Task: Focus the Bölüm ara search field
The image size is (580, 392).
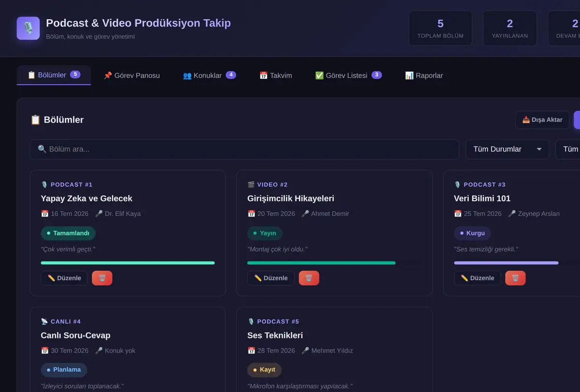Action: coord(245,149)
